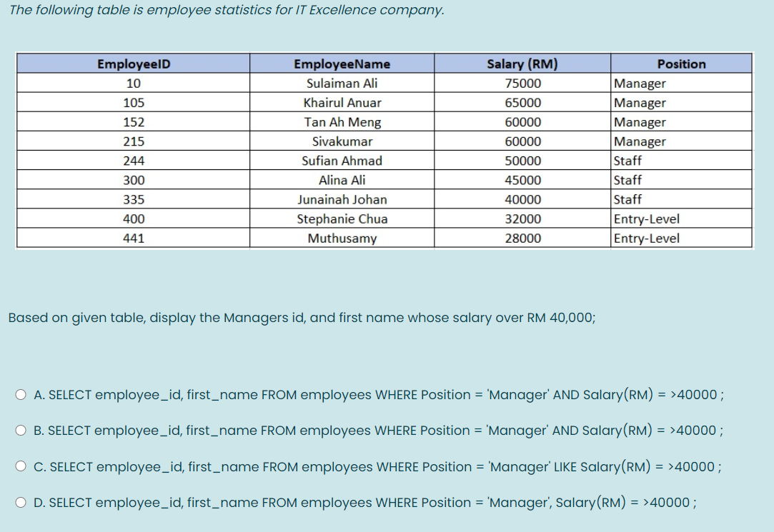
Task: Click employee ID 215
Action: (x=133, y=141)
